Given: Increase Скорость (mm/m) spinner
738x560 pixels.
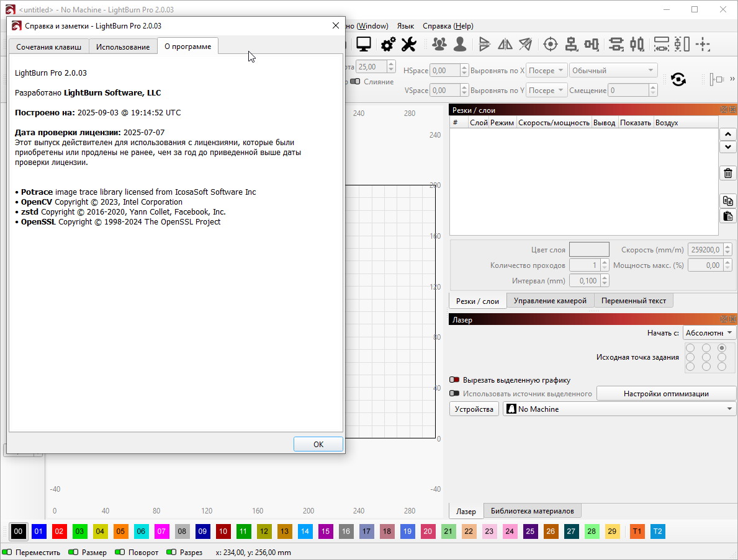Looking at the screenshot, I should click(x=727, y=246).
